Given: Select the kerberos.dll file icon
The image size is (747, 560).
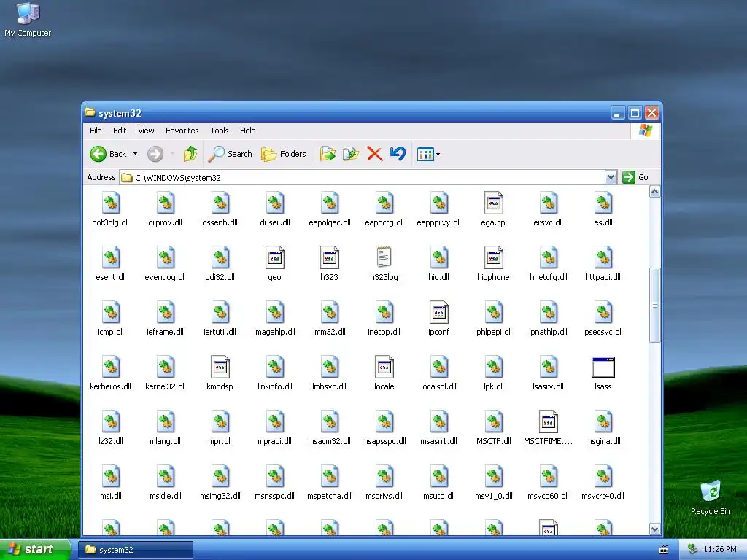Looking at the screenshot, I should point(111,367).
